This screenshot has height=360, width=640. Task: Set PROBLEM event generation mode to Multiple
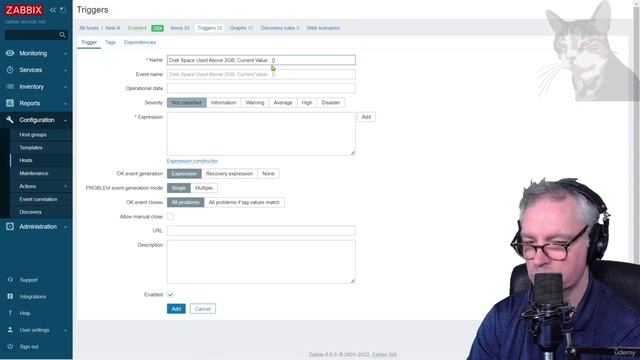tap(204, 188)
